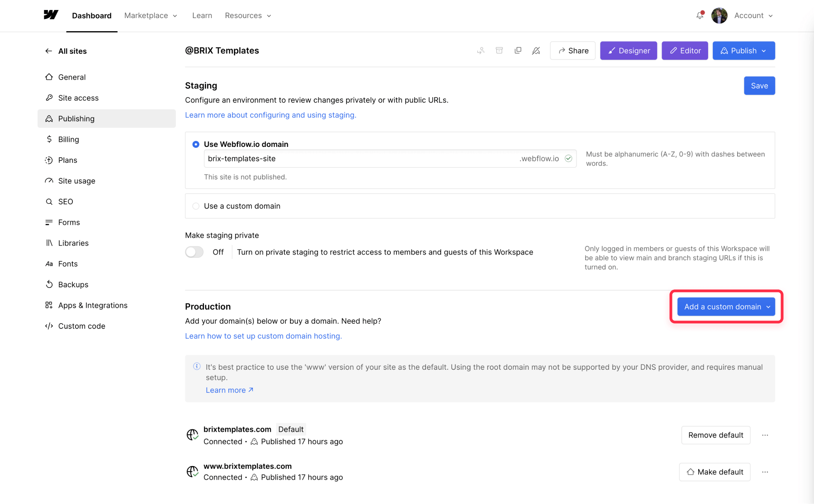The image size is (814, 504).
Task: Click the Webflow logo icon
Action: 51,15
